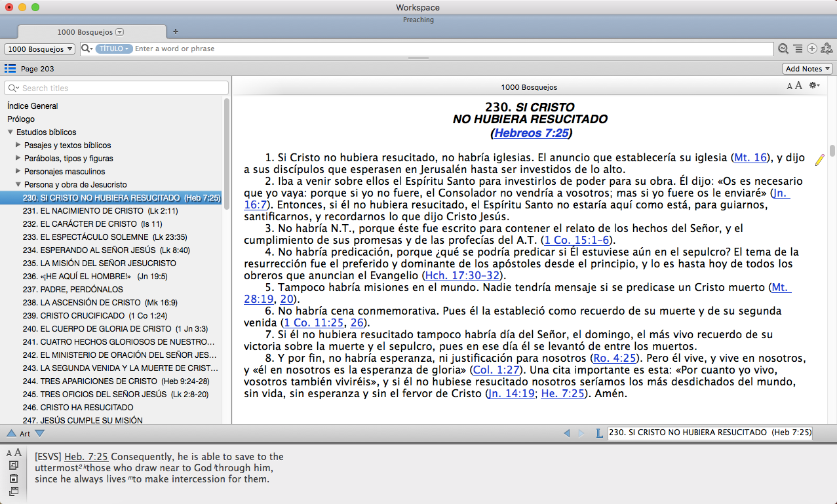This screenshot has height=504, width=837.
Task: Click the clipboard icon in Instant Details
Action: coord(13,478)
